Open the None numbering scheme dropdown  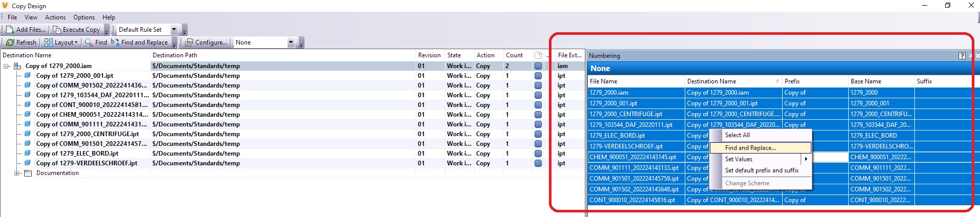291,42
